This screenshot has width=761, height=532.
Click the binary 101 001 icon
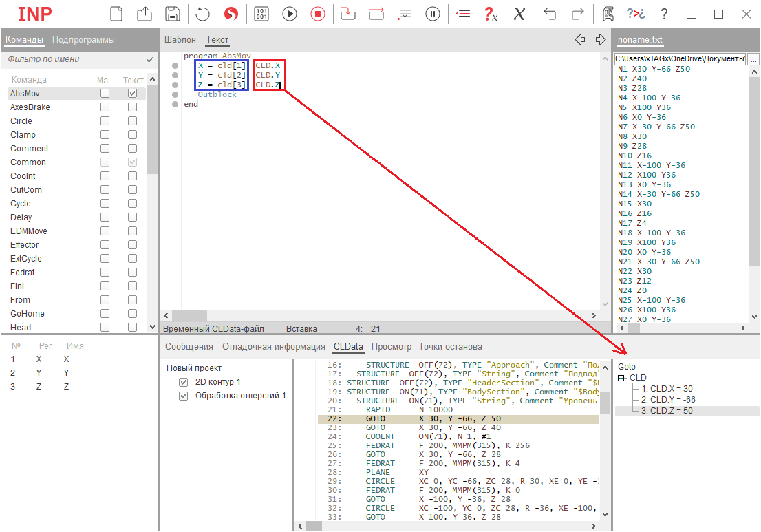pyautogui.click(x=261, y=14)
